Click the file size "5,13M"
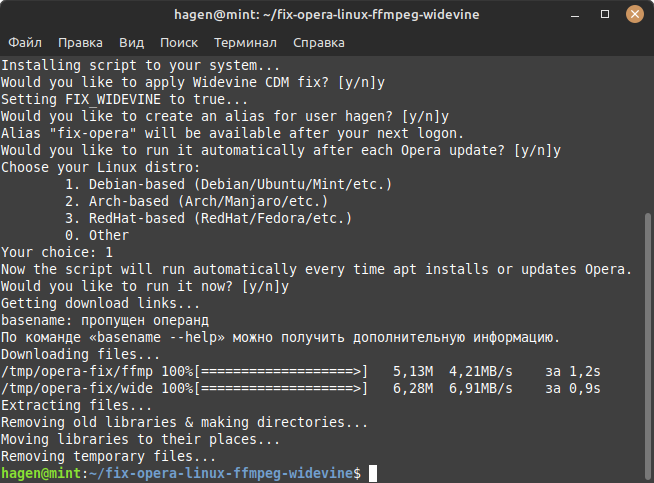This screenshot has width=654, height=483. pyautogui.click(x=413, y=372)
